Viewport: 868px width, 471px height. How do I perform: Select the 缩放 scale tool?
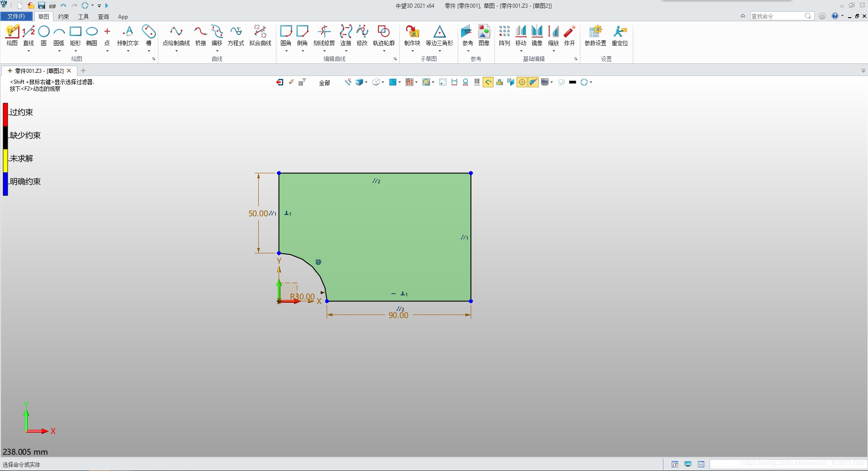tap(554, 35)
